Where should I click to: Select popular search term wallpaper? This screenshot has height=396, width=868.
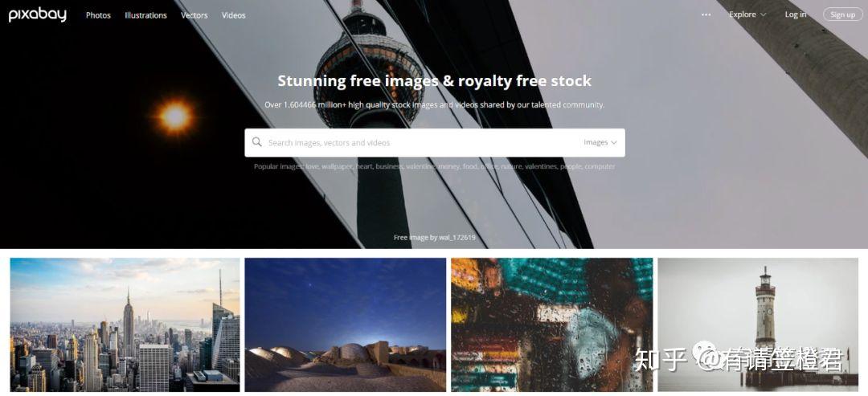tap(338, 166)
